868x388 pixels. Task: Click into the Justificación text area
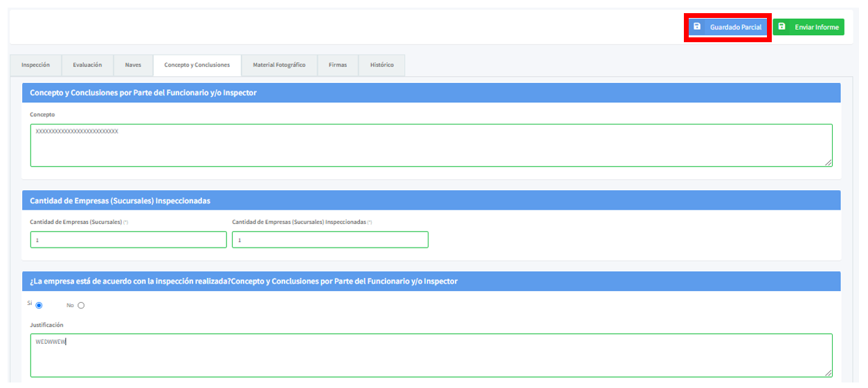point(431,355)
